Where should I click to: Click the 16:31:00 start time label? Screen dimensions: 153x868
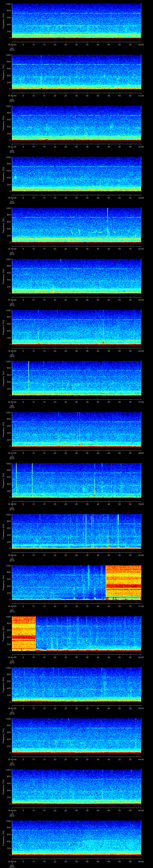coord(12,147)
